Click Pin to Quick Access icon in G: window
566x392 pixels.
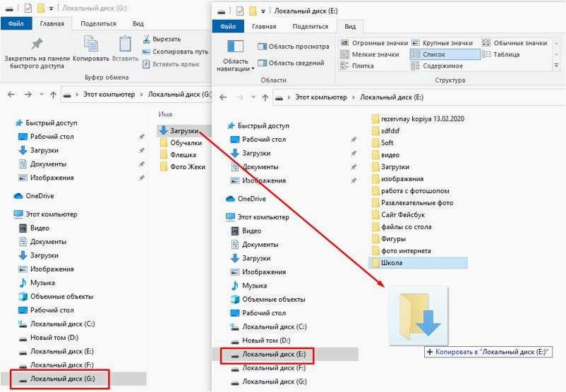[37, 44]
